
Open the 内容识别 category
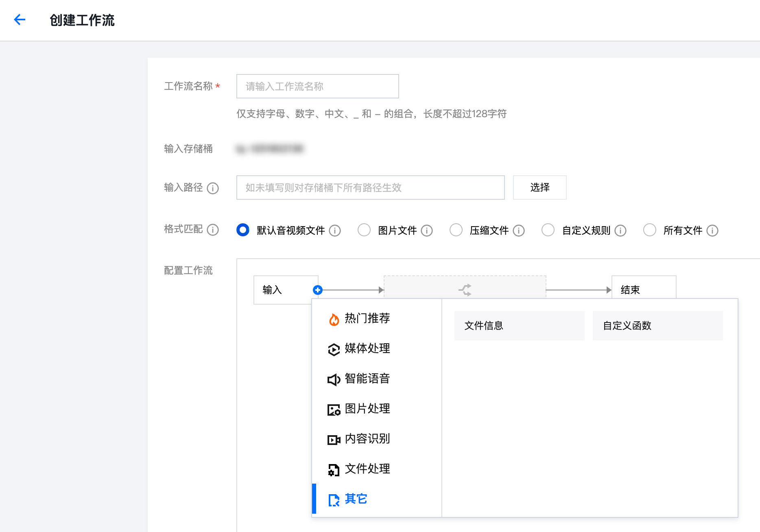pos(367,439)
